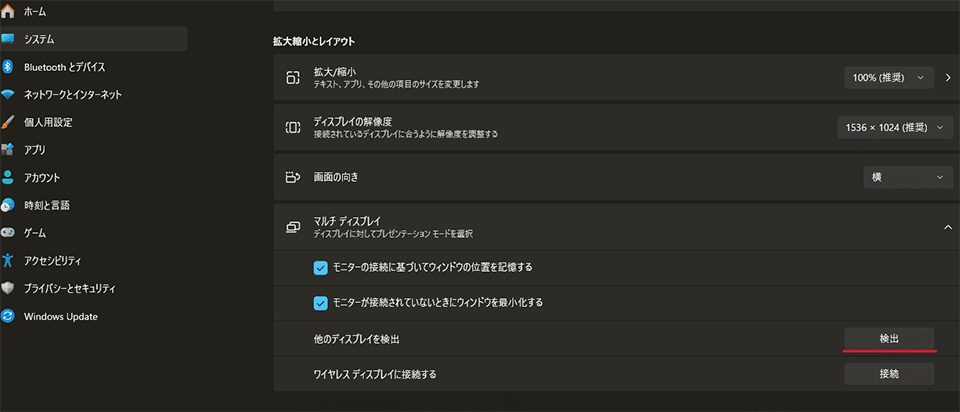960x412 pixels.
Task: Click the 接続 wireless display button
Action: tap(889, 374)
